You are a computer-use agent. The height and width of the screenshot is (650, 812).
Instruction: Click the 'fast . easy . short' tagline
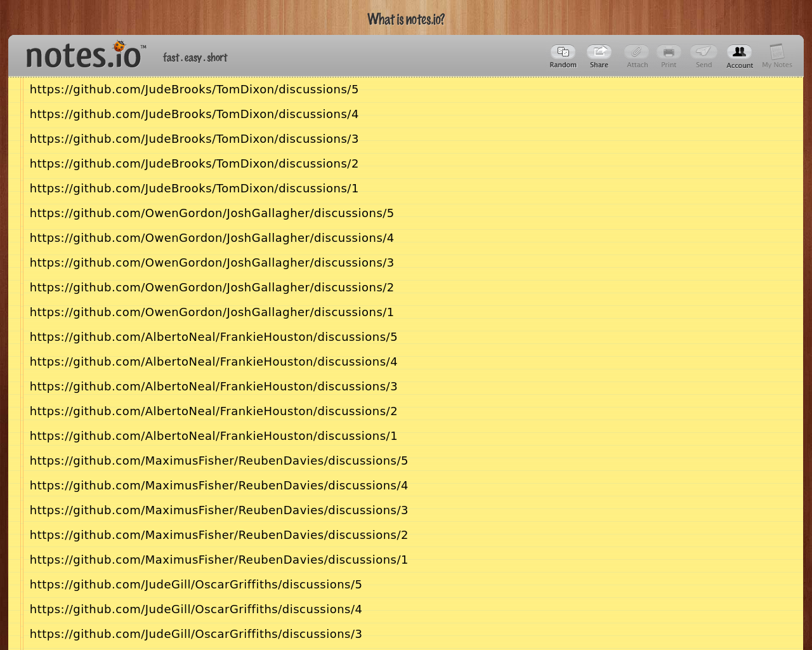(x=195, y=58)
